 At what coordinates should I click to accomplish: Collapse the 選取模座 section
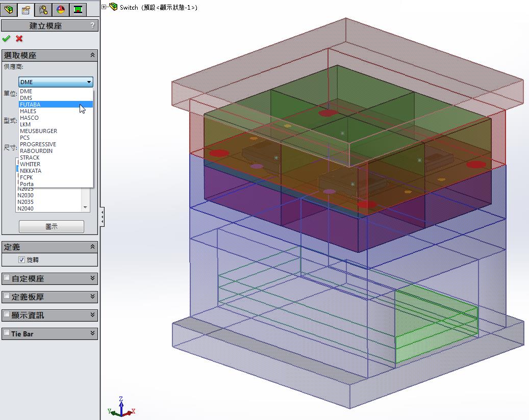click(92, 55)
